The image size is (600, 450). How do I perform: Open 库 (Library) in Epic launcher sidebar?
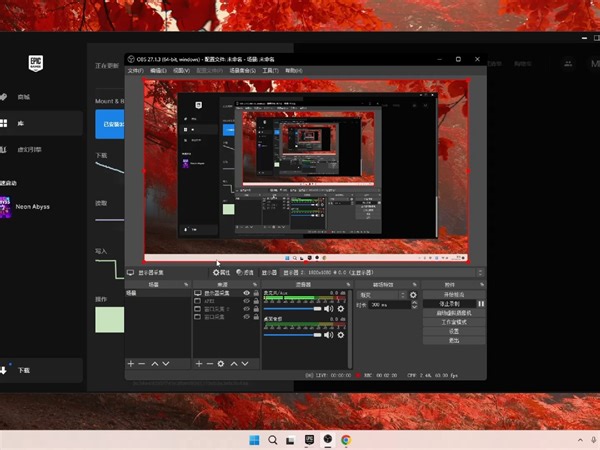(x=41, y=123)
